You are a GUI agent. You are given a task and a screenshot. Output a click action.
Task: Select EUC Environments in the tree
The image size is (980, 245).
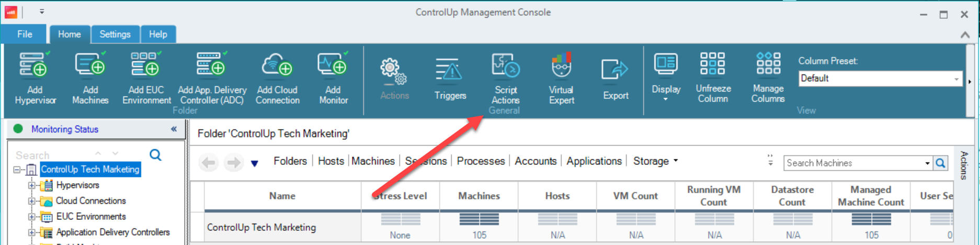91,216
